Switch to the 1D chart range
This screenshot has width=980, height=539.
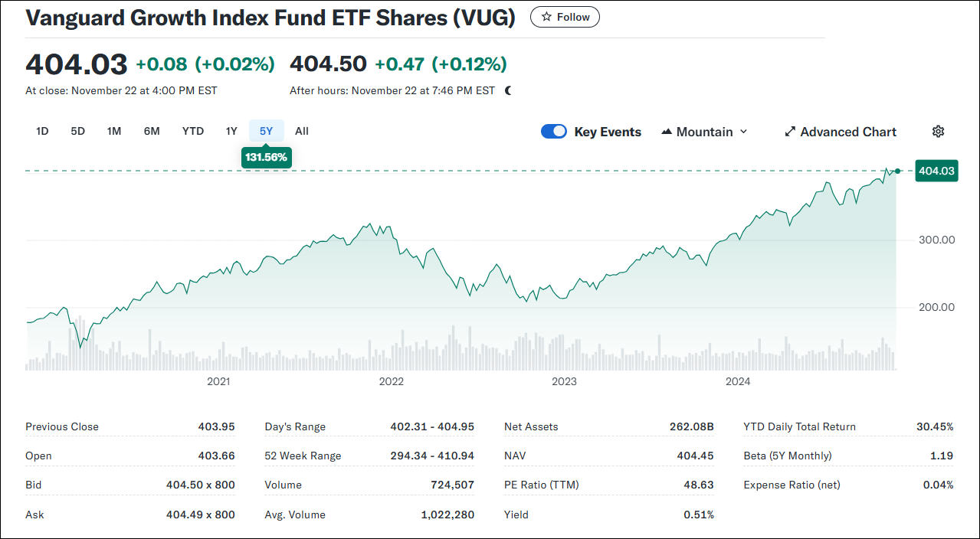[42, 131]
